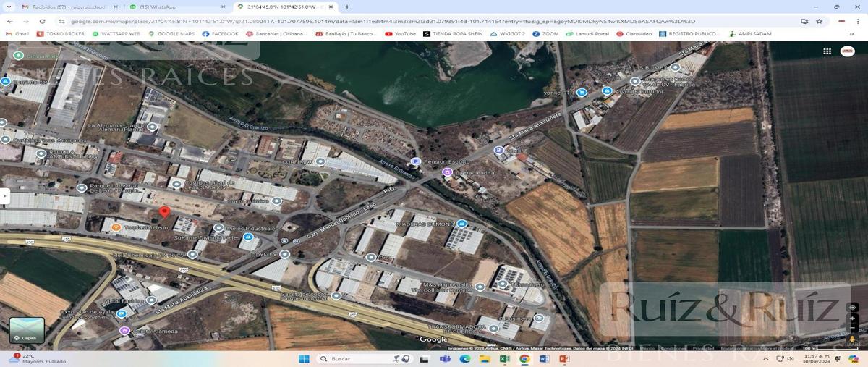
Task: Open the TIENDA ROPA SHEIN bookmark
Action: pos(454,34)
